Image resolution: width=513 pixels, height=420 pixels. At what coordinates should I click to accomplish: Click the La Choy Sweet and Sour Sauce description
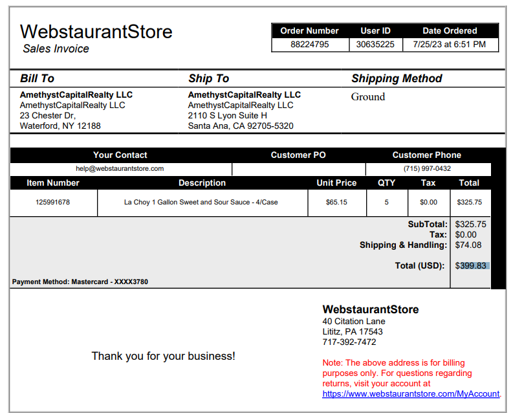pos(201,203)
